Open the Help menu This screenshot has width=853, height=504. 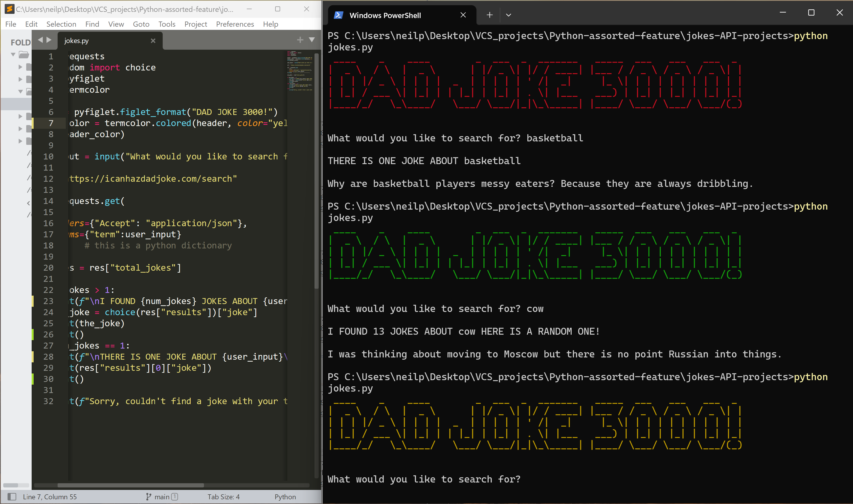pos(270,24)
